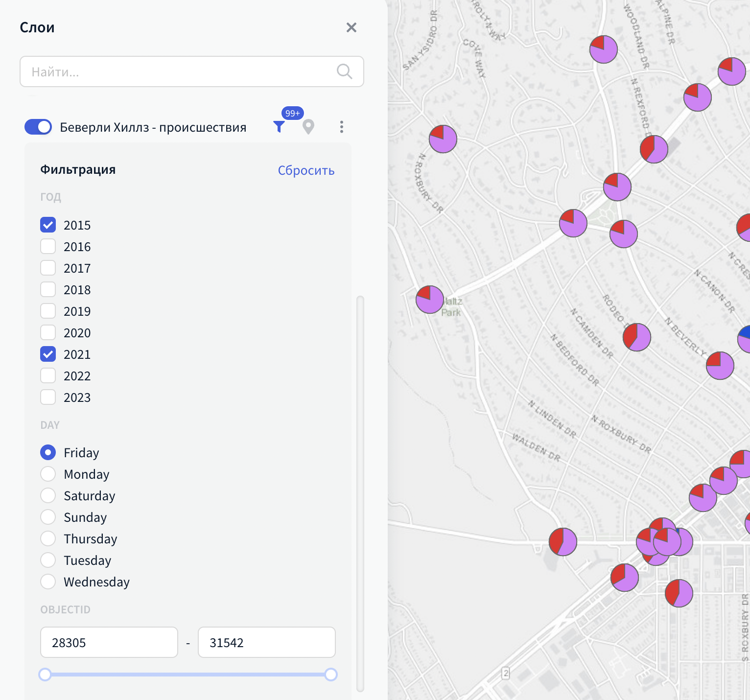Uncheck the 2021 year checkbox
The height and width of the screenshot is (700, 750).
click(x=48, y=354)
